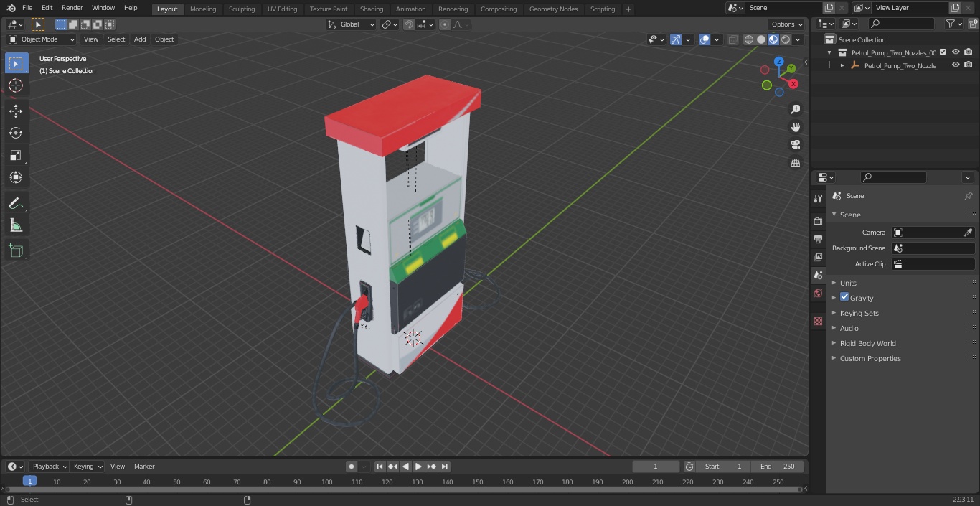The image size is (980, 506).
Task: Click the pan view hand icon
Action: [x=795, y=127]
